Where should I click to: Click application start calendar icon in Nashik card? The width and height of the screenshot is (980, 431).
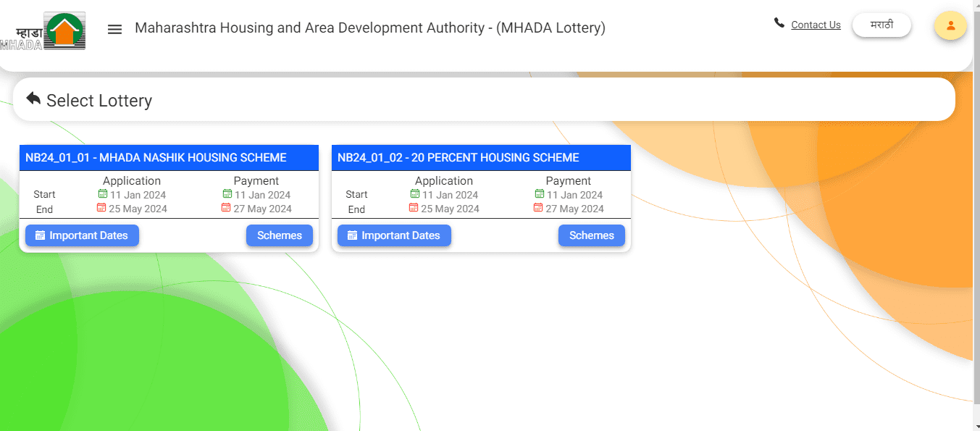[102, 194]
